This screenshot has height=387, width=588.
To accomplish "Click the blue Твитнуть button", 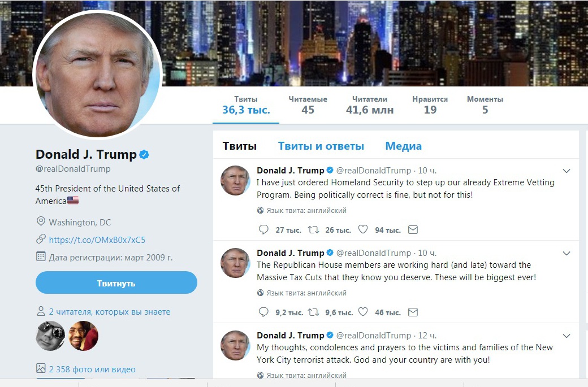I will click(x=116, y=283).
